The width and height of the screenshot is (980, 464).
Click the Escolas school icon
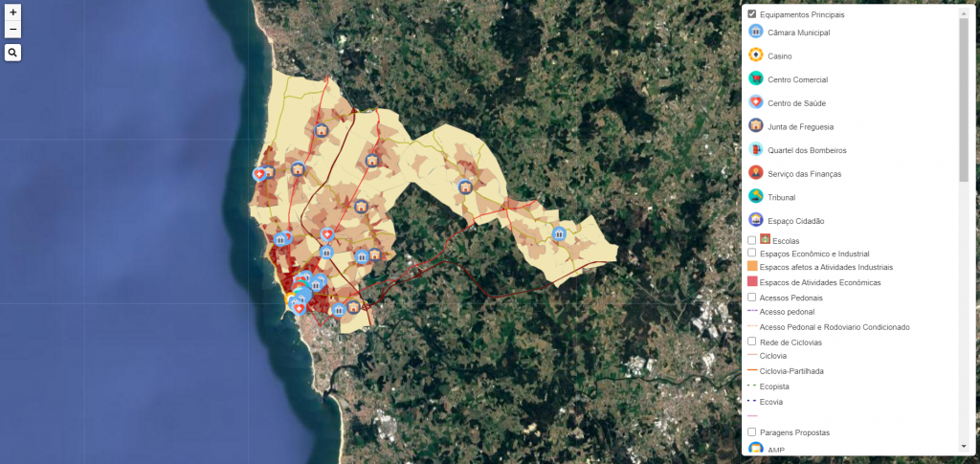pyautogui.click(x=765, y=238)
